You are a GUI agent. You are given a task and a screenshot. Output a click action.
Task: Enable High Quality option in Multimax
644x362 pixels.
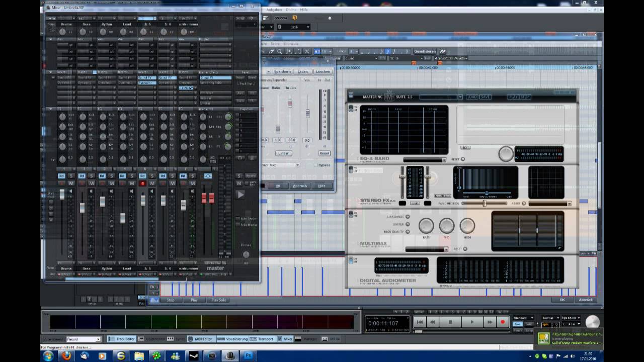(408, 232)
